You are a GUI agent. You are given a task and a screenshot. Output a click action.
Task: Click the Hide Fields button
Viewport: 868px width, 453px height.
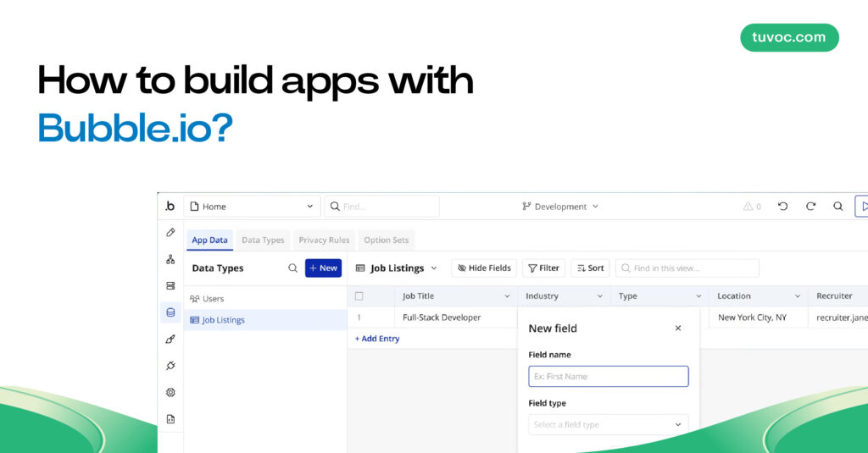(484, 268)
